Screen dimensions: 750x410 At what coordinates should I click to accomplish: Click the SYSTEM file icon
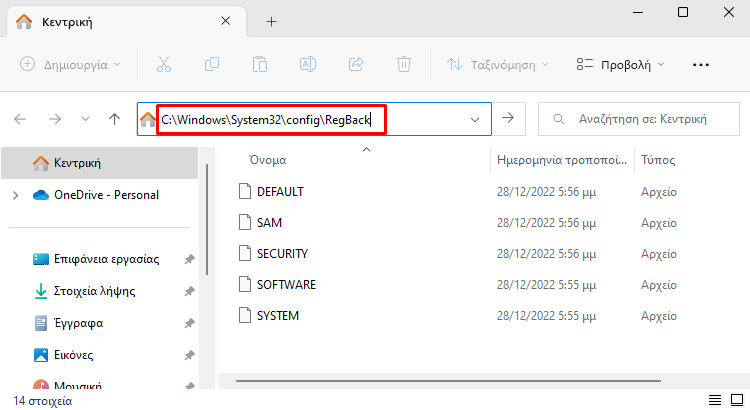[245, 315]
